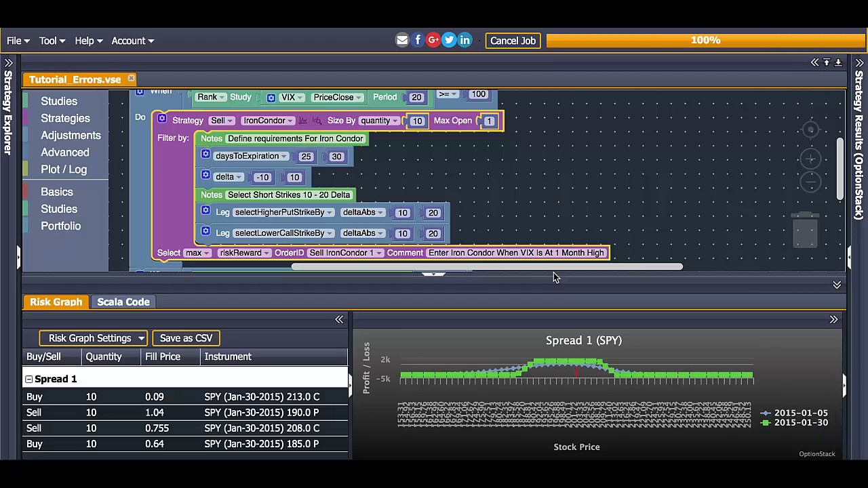Open gear icon beside VIX study
This screenshot has height=488, width=868.
pyautogui.click(x=271, y=98)
